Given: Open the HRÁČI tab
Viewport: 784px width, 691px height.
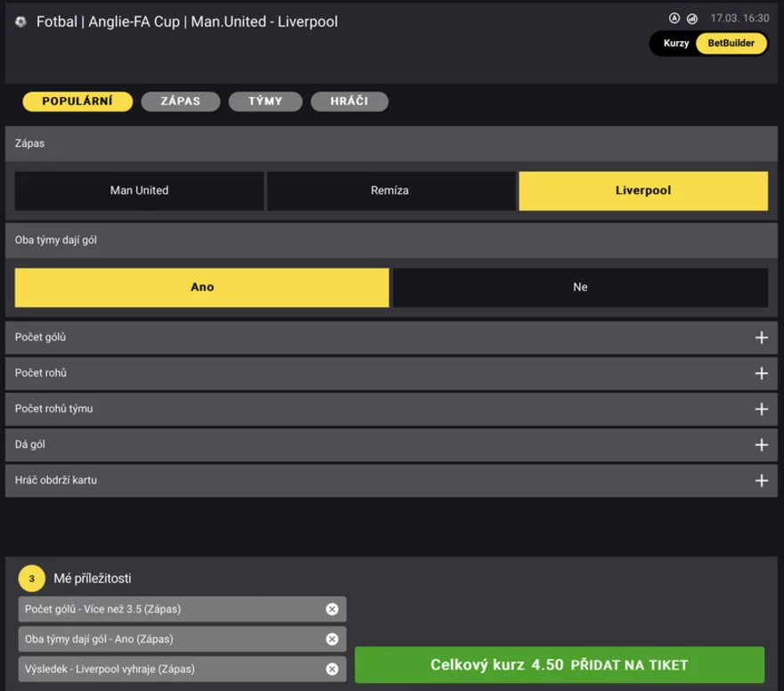Looking at the screenshot, I should pos(349,102).
